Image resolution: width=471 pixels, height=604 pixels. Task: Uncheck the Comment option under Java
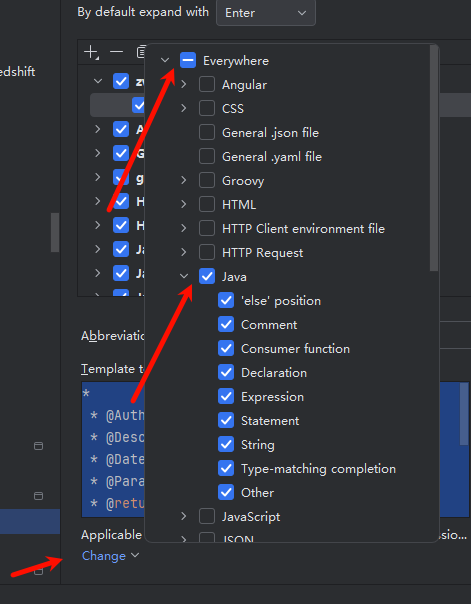[226, 324]
